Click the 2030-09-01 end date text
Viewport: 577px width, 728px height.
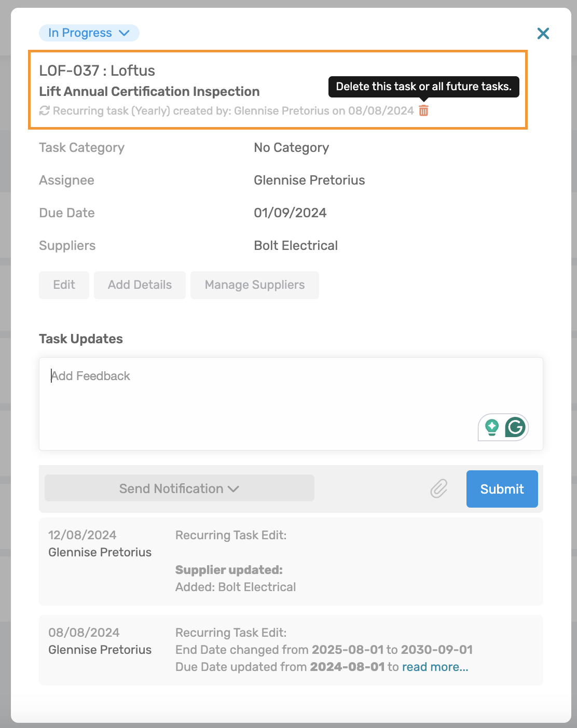point(437,650)
